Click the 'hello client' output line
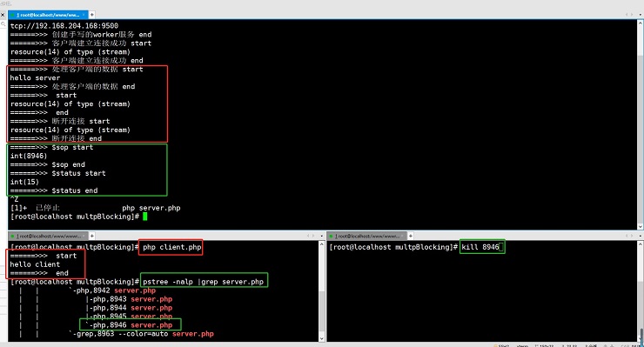Image resolution: width=644 pixels, height=347 pixels. [35, 264]
